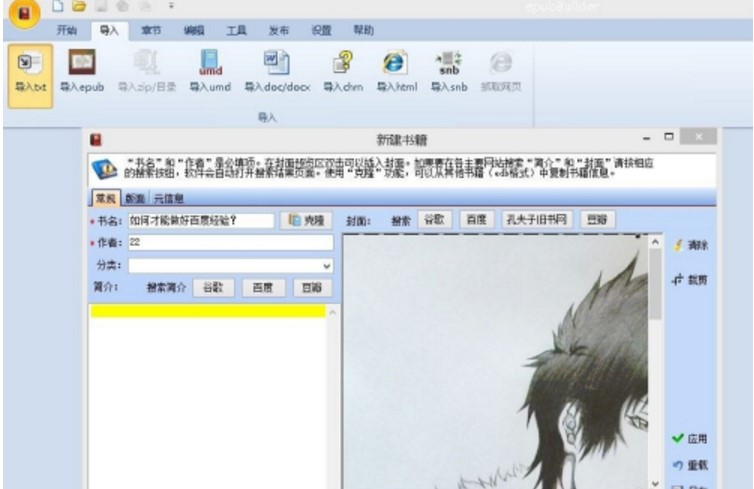This screenshot has height=489, width=754.
Task: Expand the 分类 category dropdown
Action: (327, 265)
